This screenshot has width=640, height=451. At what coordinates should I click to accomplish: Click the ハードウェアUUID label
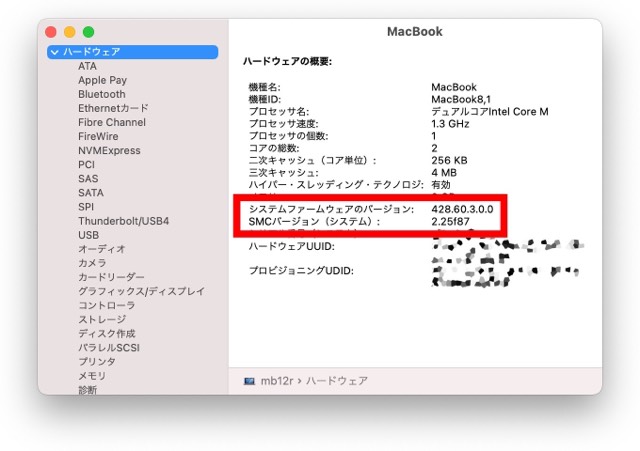point(291,247)
